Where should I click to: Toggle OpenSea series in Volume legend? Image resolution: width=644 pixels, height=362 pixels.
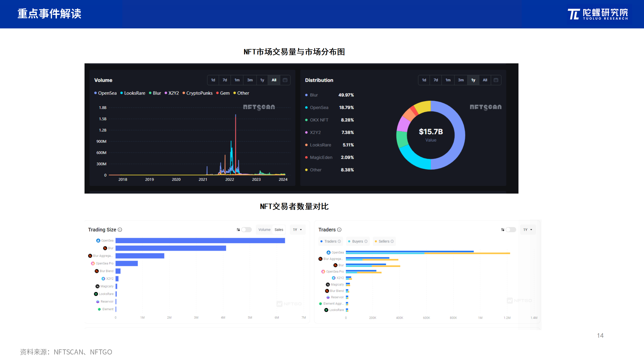(x=105, y=93)
